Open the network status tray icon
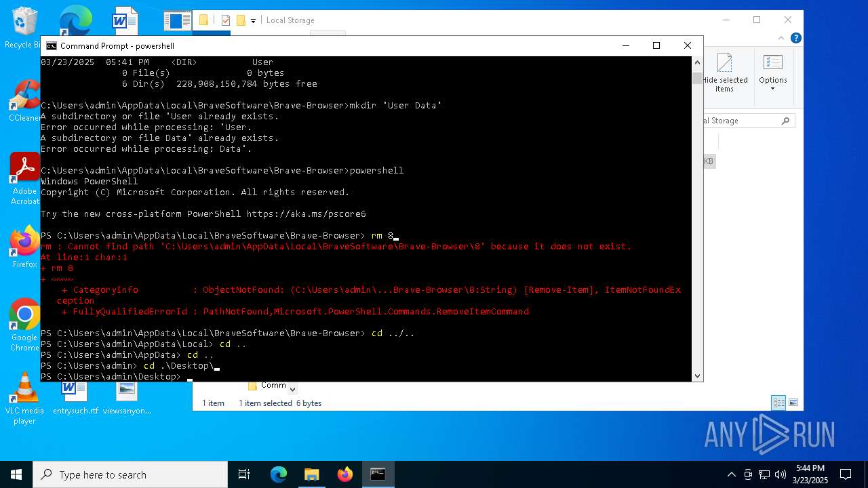The width and height of the screenshot is (868, 488). [x=764, y=474]
